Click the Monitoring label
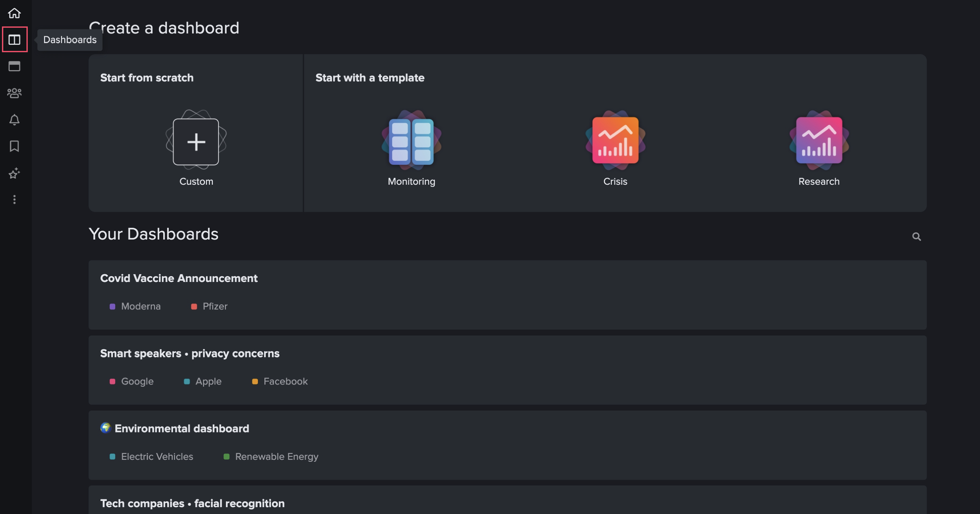The height and width of the screenshot is (514, 980). [411, 181]
